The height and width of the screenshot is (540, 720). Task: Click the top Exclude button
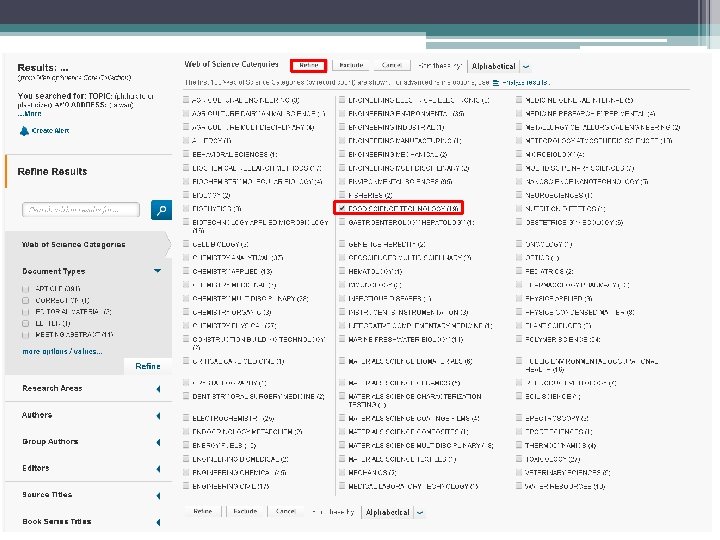[351, 66]
